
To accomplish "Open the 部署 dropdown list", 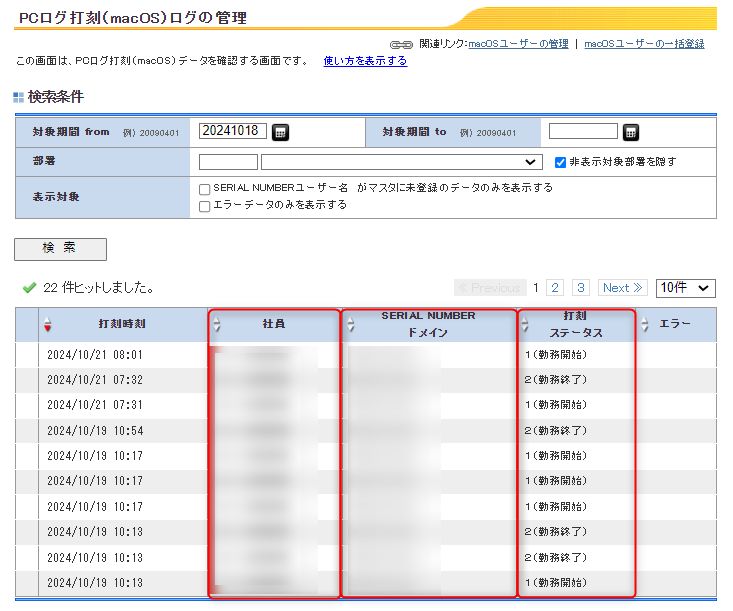I will (402, 162).
